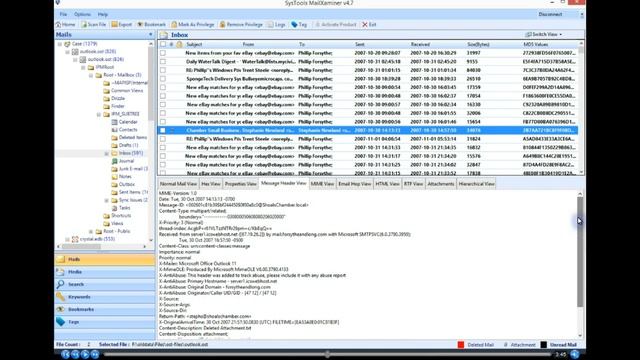This screenshot has width=640, height=360.
Task: Open the Hierarchical View tab
Action: pos(476,184)
